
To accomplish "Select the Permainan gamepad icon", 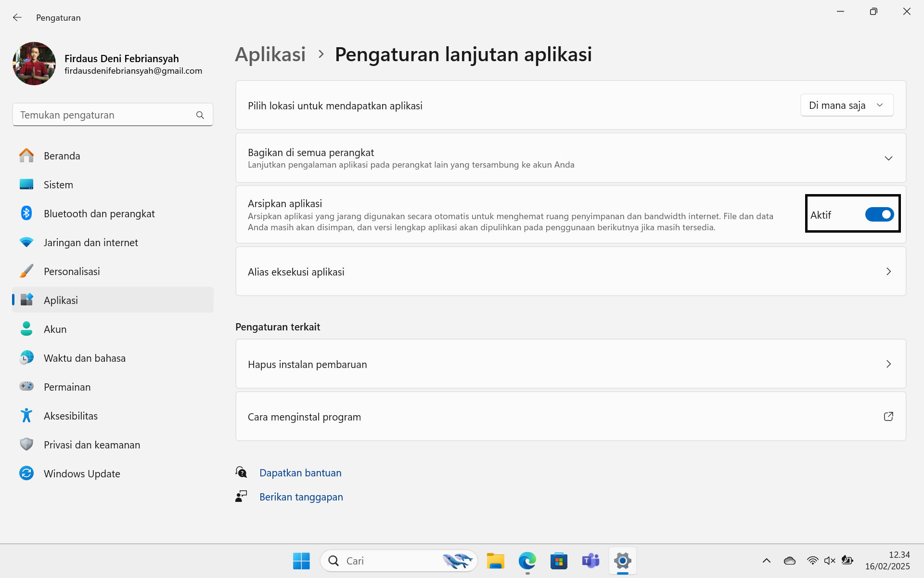I will point(26,386).
